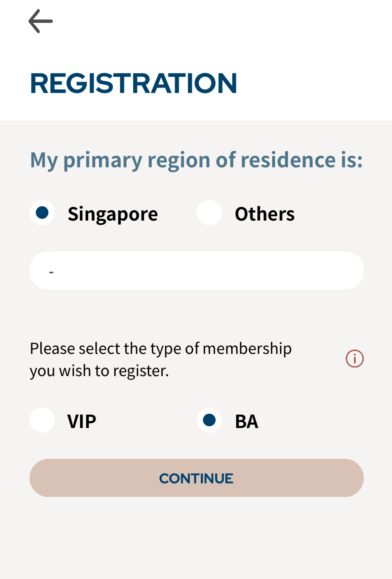This screenshot has height=579, width=392.
Task: Click the blank area below the CONTINUE button
Action: click(x=196, y=538)
